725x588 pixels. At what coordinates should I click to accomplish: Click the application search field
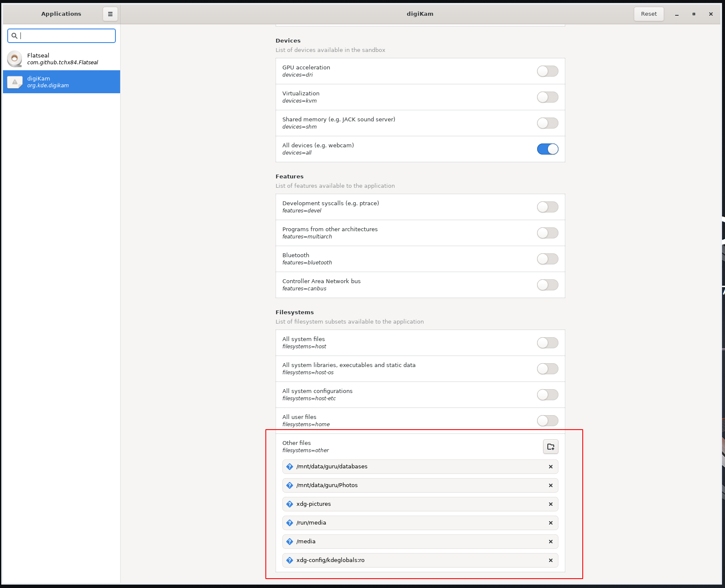click(66, 36)
